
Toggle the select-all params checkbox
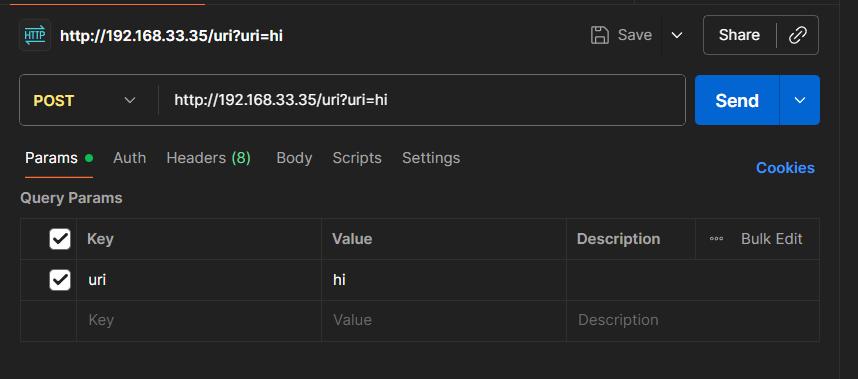[60, 239]
